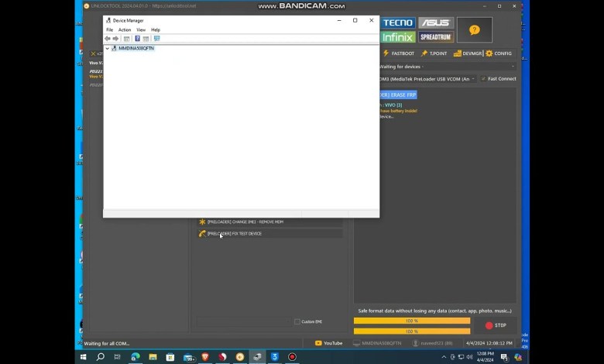Click the orange help question mark icon
Image resolution: width=604 pixels, height=364 pixels.
point(475,30)
